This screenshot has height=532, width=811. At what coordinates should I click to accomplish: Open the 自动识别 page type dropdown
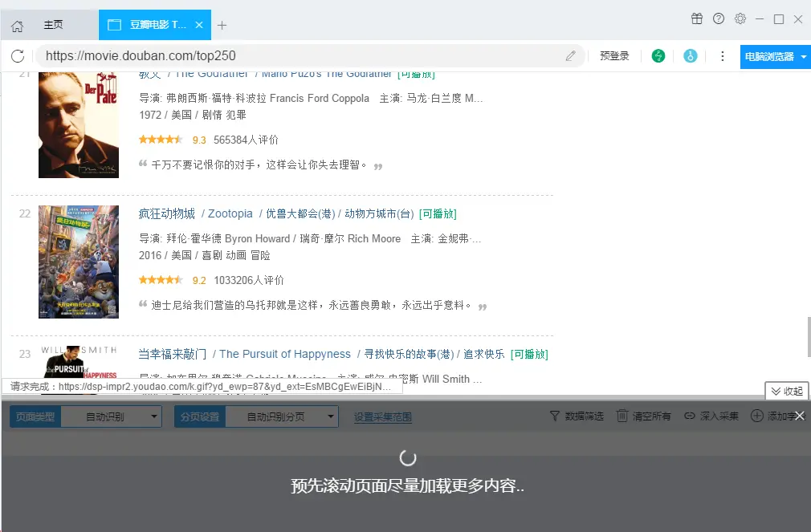(x=111, y=416)
